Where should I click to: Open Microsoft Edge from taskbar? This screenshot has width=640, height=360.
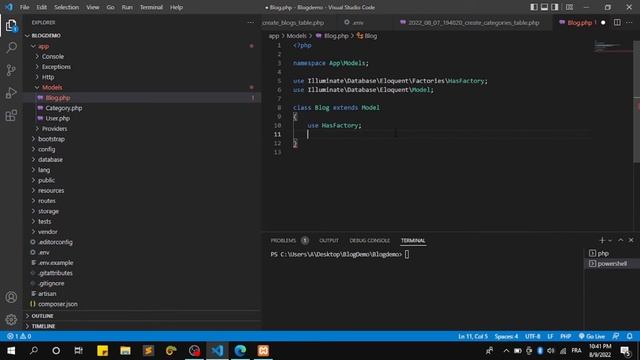click(240, 351)
